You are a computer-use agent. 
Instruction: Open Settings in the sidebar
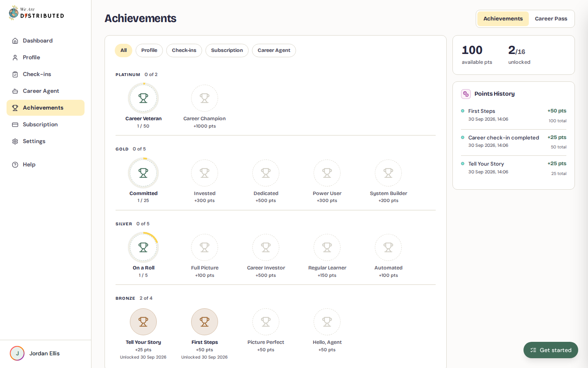click(45, 141)
